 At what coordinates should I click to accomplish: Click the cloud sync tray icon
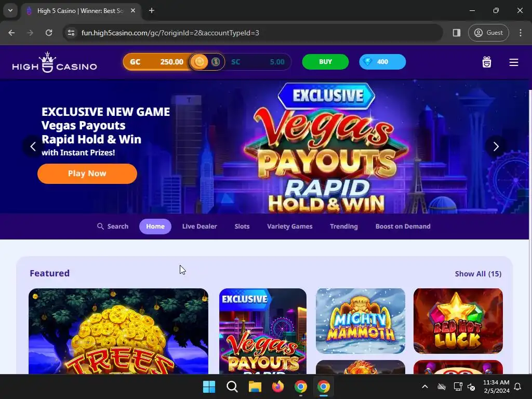442,387
